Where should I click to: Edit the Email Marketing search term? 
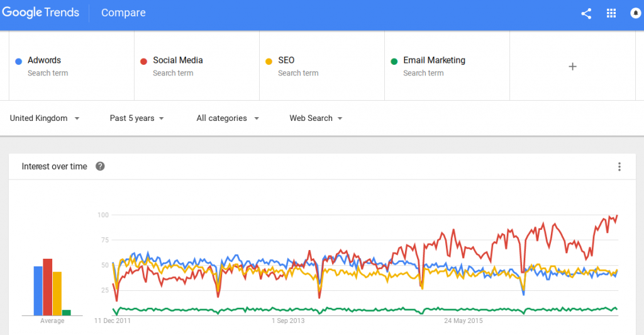(434, 60)
